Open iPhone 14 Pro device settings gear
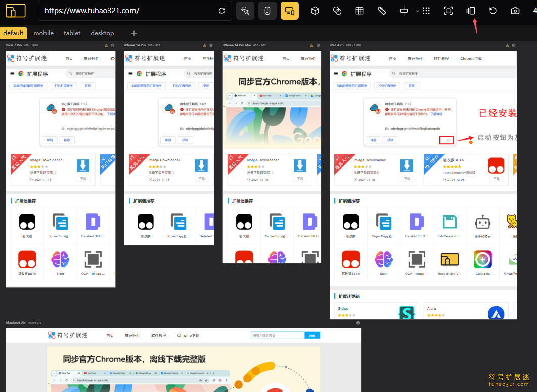Viewport: 537px width, 392px height. [211, 45]
